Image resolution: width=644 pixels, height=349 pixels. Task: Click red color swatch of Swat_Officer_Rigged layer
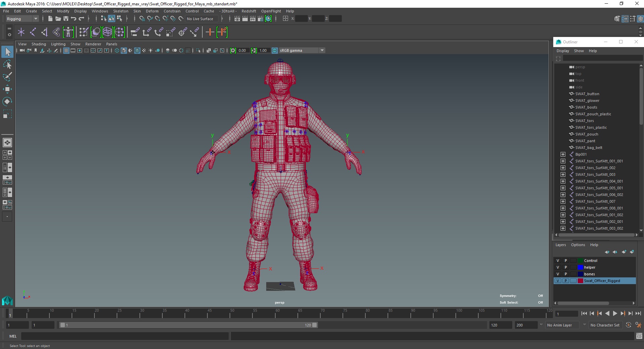pyautogui.click(x=580, y=281)
